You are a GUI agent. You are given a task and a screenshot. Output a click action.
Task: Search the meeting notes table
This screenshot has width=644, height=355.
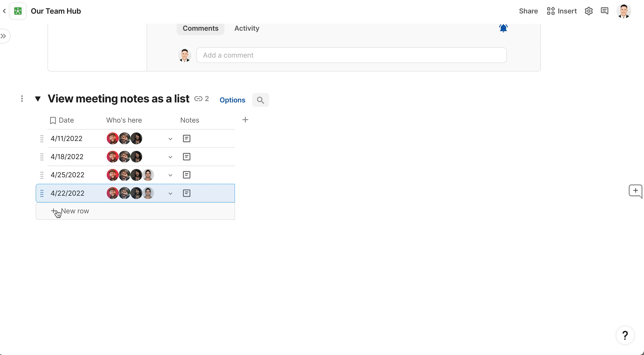261,100
